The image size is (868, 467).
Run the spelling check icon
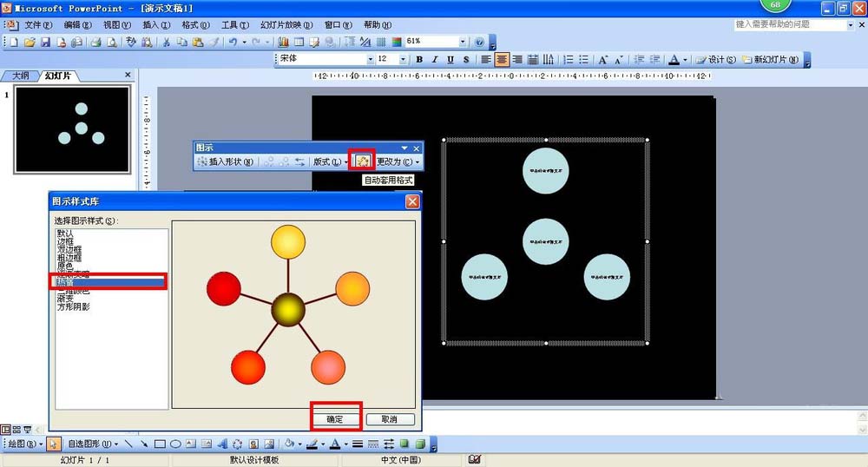coord(131,42)
